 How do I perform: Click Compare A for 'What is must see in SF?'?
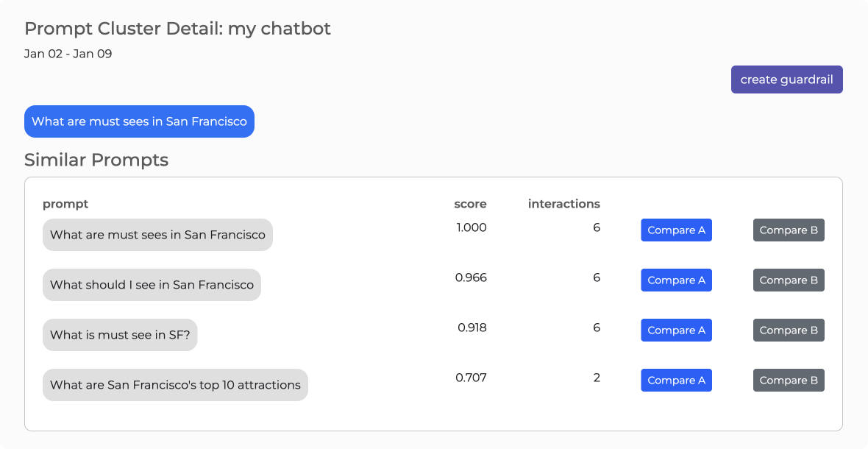pyautogui.click(x=675, y=330)
